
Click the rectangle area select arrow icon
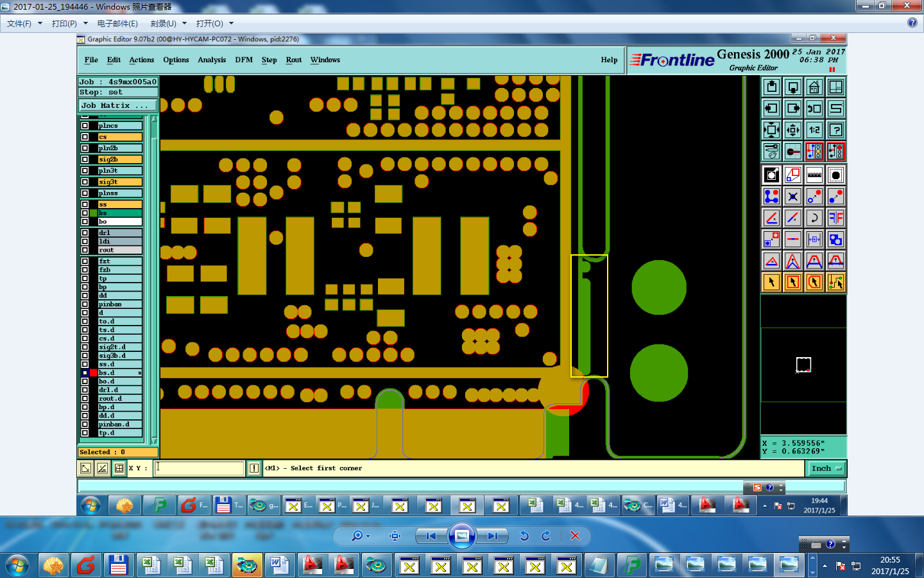[793, 282]
